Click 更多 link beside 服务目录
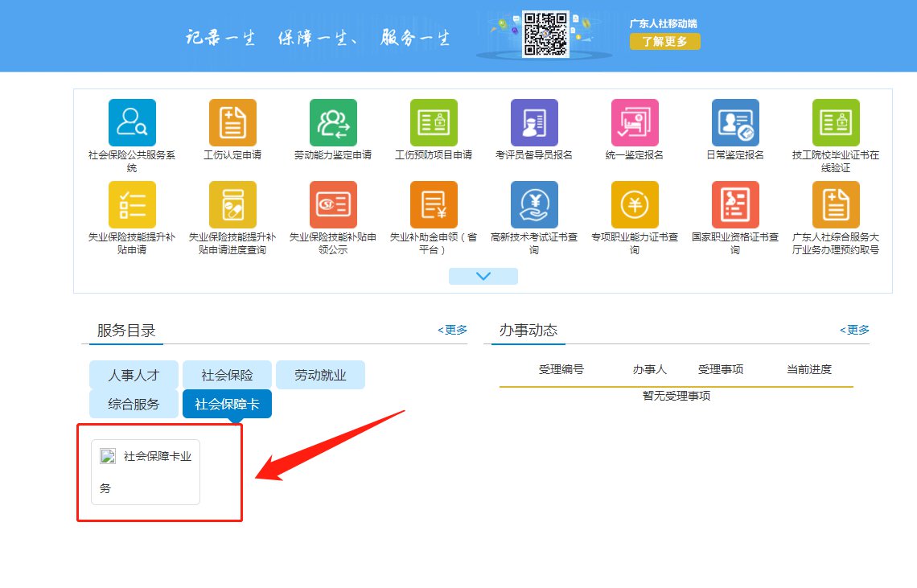917x588 pixels. pyautogui.click(x=452, y=330)
